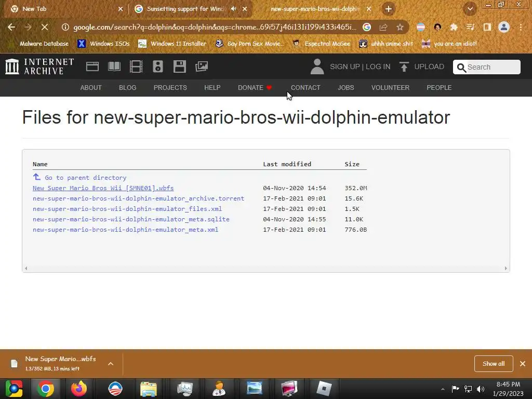Open the Chrome profile avatar
The width and height of the screenshot is (532, 399).
tap(504, 27)
